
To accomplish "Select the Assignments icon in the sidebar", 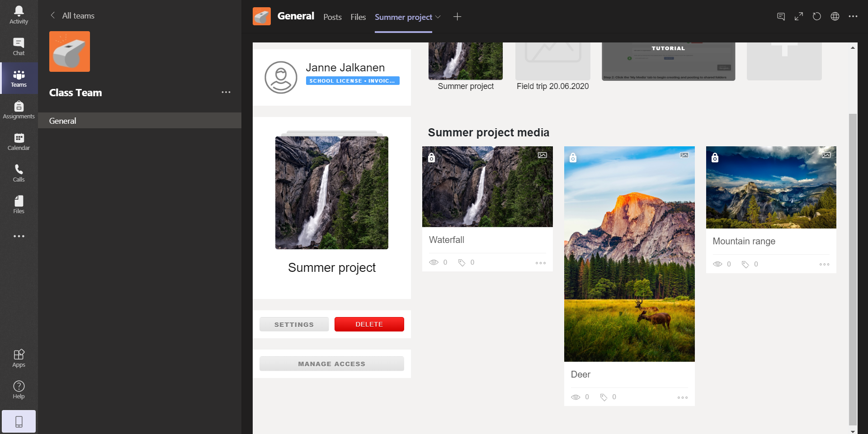I will (x=18, y=108).
